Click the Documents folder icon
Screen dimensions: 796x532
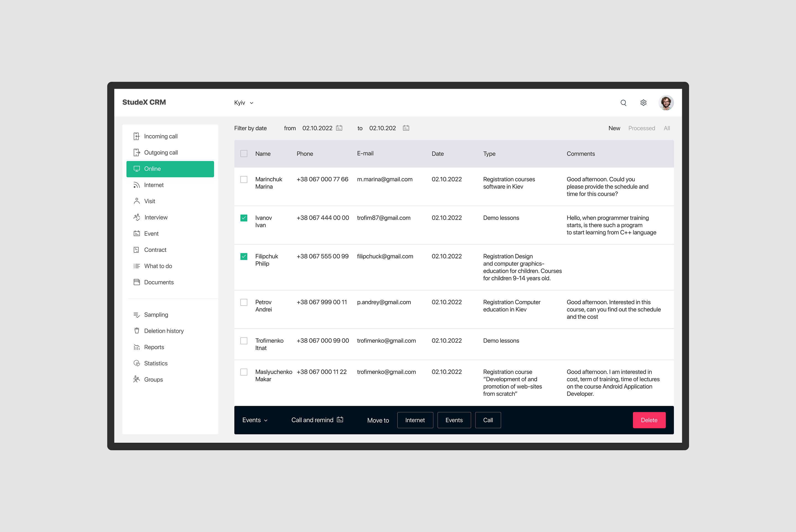pos(137,282)
